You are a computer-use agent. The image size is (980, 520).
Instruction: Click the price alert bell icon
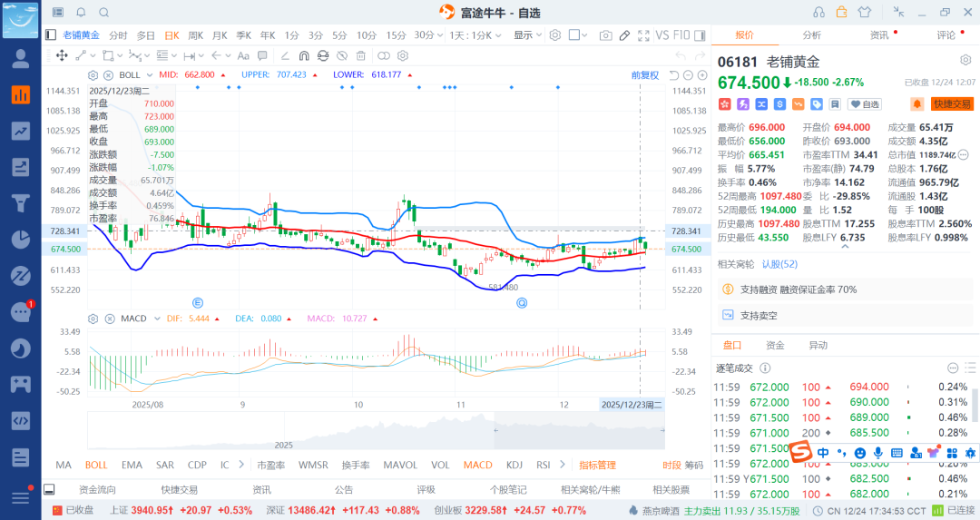tap(917, 104)
